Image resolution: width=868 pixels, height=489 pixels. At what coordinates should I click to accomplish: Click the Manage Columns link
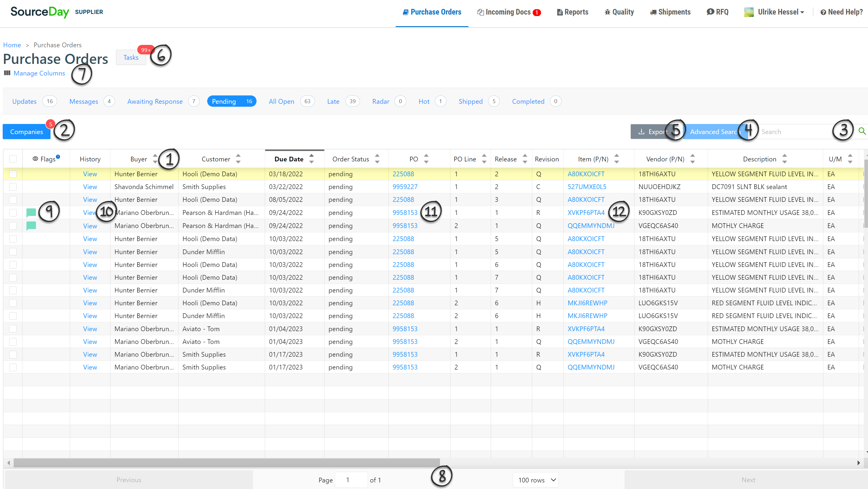pos(40,73)
